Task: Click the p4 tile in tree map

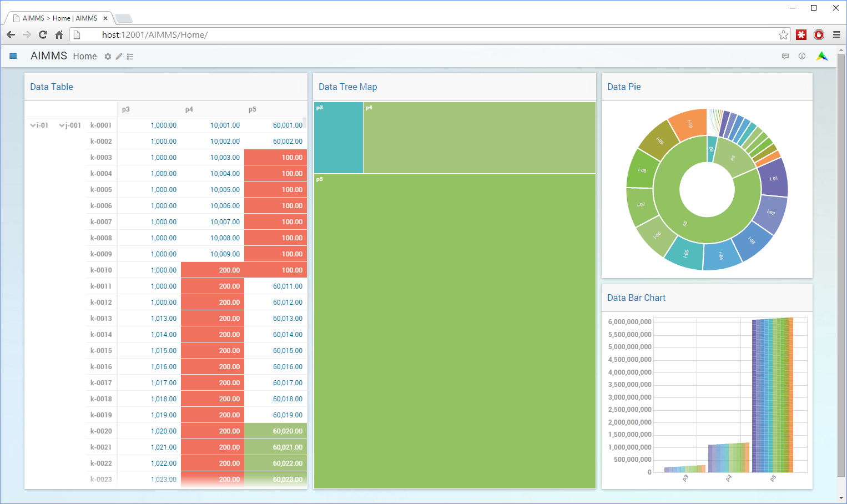Action: [x=480, y=138]
